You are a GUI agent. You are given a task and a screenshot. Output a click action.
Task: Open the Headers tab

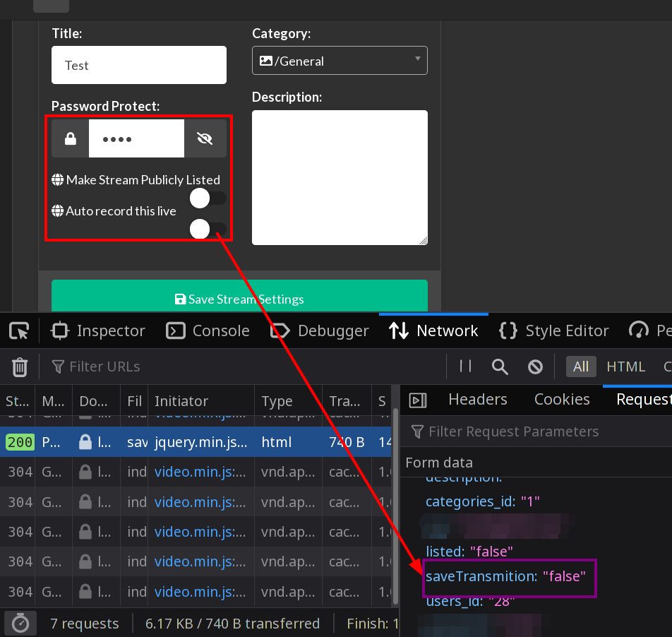[477, 399]
